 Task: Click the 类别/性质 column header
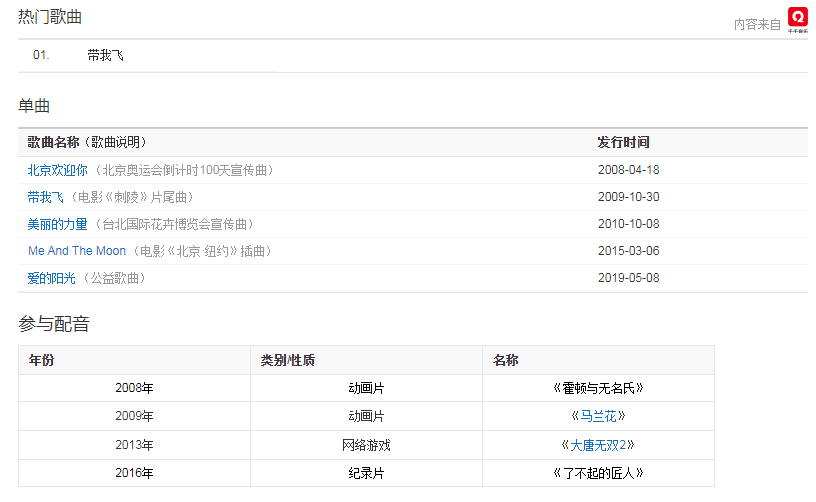tap(288, 360)
